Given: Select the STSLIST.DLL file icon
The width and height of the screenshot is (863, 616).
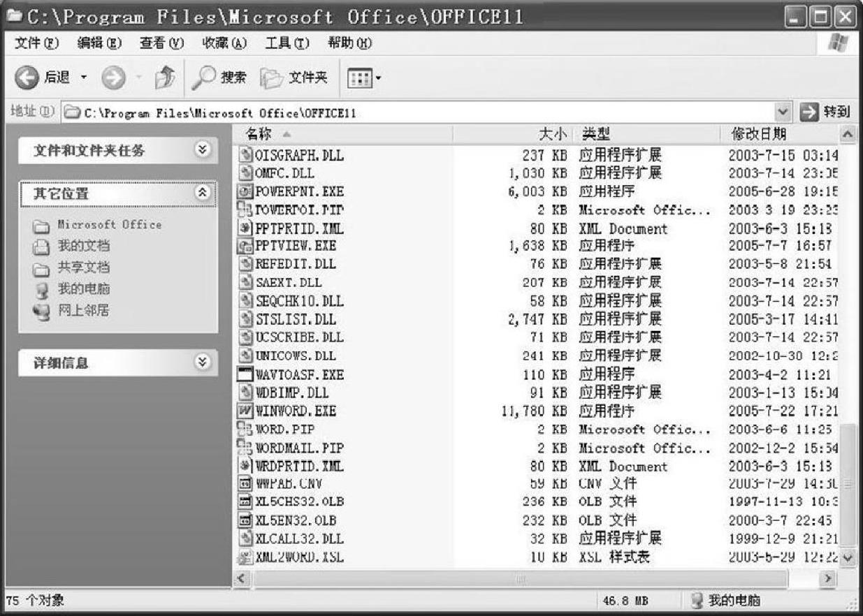Looking at the screenshot, I should pos(245,319).
